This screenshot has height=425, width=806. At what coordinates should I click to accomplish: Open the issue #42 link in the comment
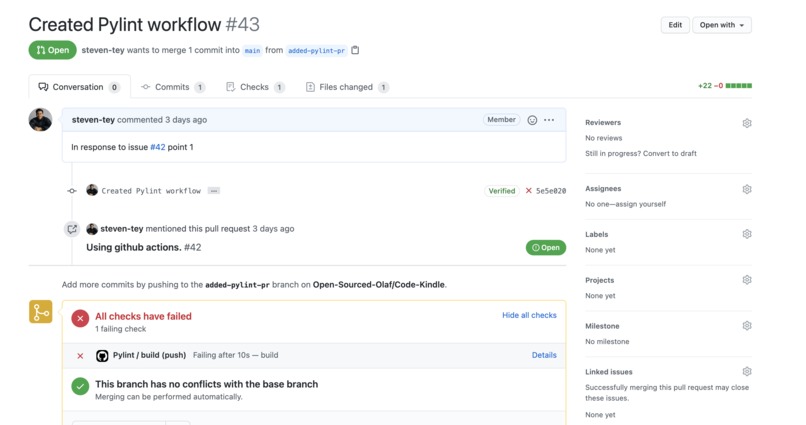(158, 147)
